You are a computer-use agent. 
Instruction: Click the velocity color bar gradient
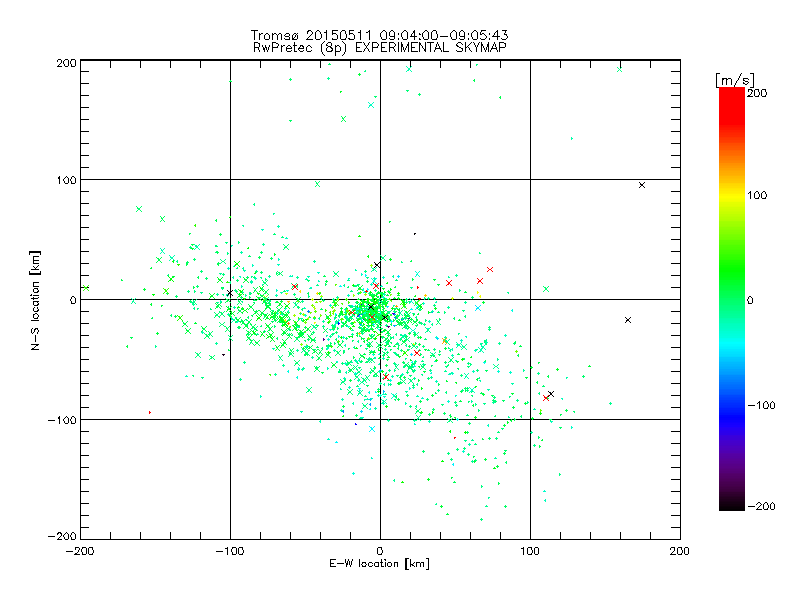click(x=732, y=299)
